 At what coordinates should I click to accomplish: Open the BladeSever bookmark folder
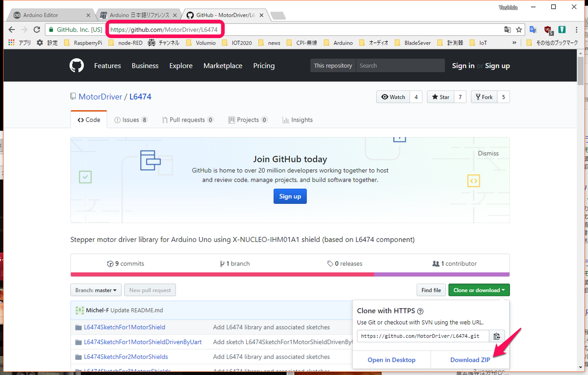pyautogui.click(x=413, y=43)
